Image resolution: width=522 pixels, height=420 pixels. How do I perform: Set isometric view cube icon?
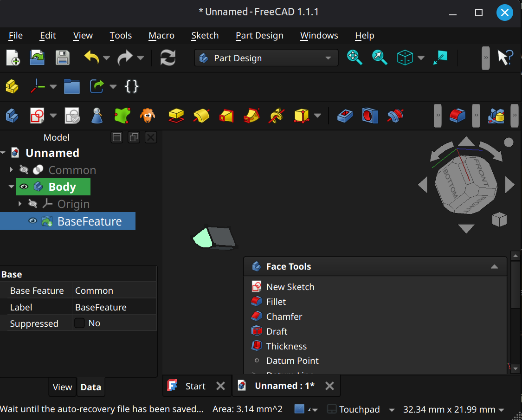405,58
